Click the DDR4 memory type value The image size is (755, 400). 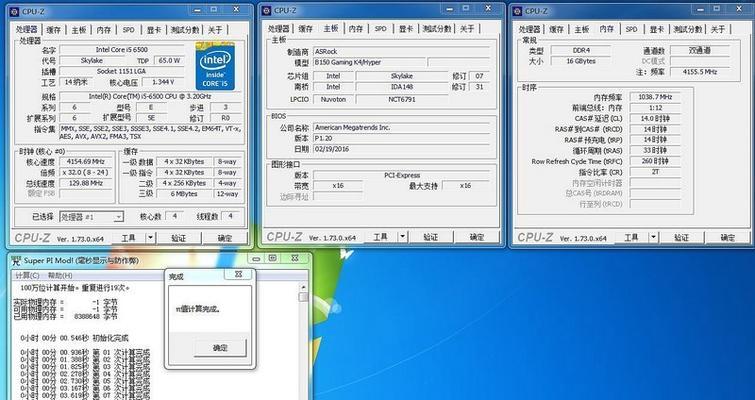click(x=580, y=51)
